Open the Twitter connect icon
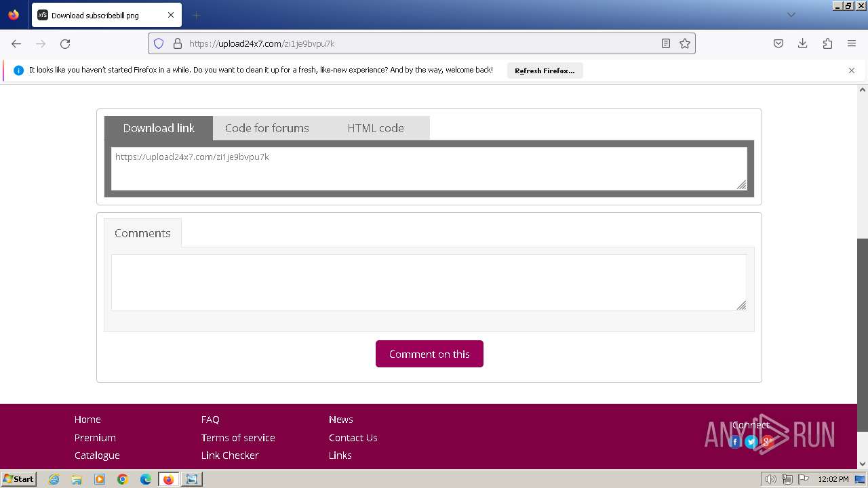This screenshot has height=488, width=868. pyautogui.click(x=751, y=442)
